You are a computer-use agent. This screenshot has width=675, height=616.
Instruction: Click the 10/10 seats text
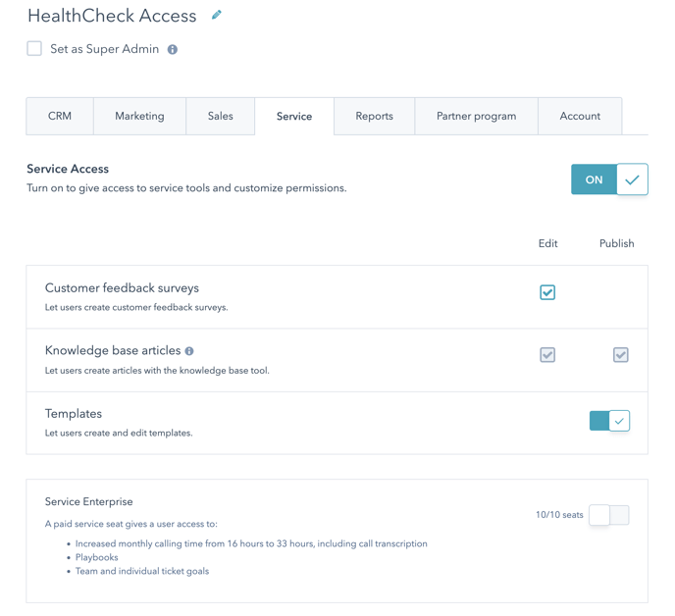(559, 515)
